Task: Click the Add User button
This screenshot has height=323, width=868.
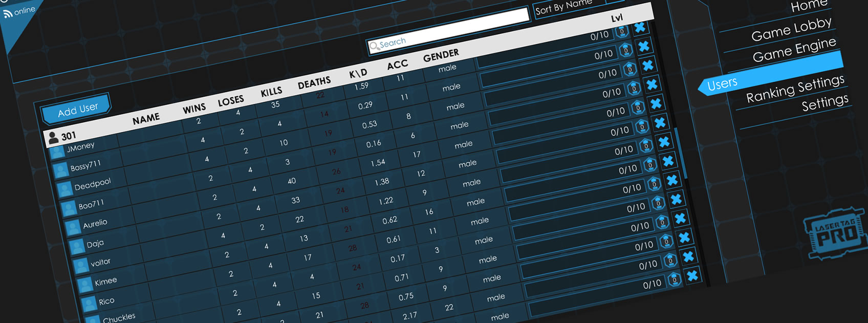Action: click(x=77, y=109)
